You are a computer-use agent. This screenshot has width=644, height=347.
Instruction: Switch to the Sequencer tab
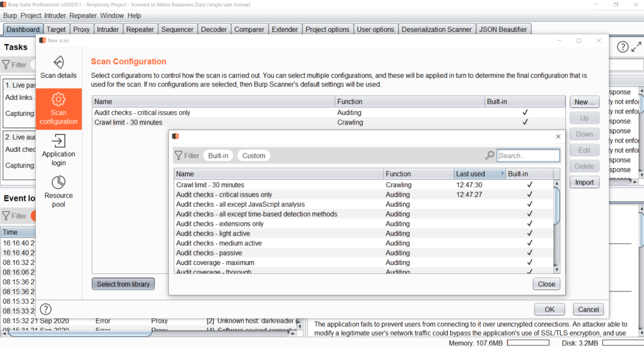point(177,30)
